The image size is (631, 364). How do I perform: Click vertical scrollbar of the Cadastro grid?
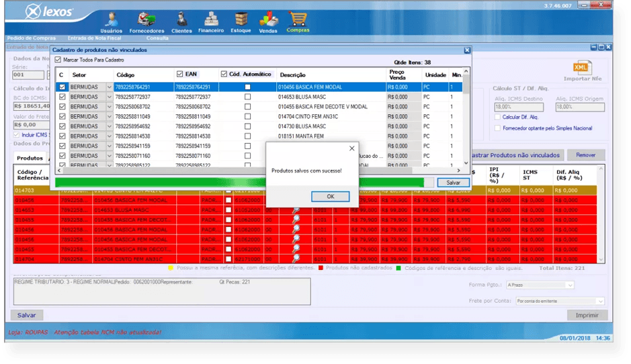(466, 117)
